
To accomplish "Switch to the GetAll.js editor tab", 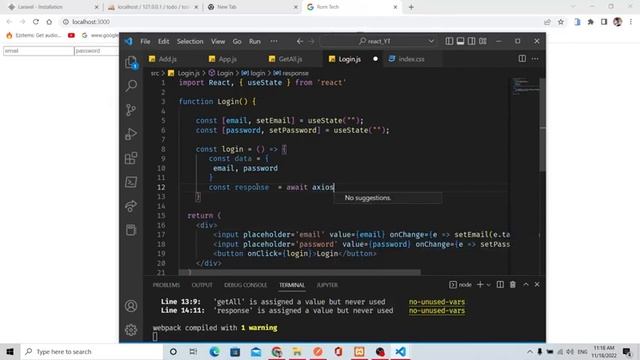I will click(x=290, y=59).
